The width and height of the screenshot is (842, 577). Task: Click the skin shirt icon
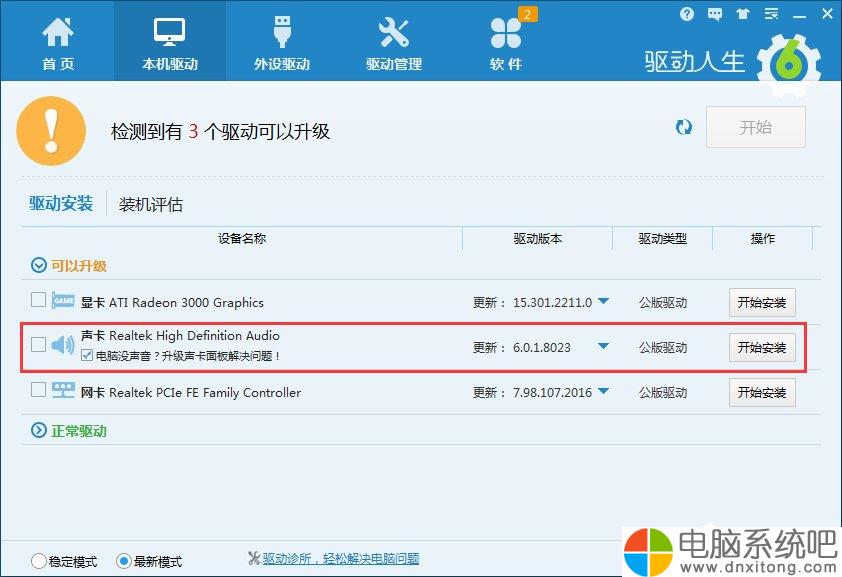(743, 14)
